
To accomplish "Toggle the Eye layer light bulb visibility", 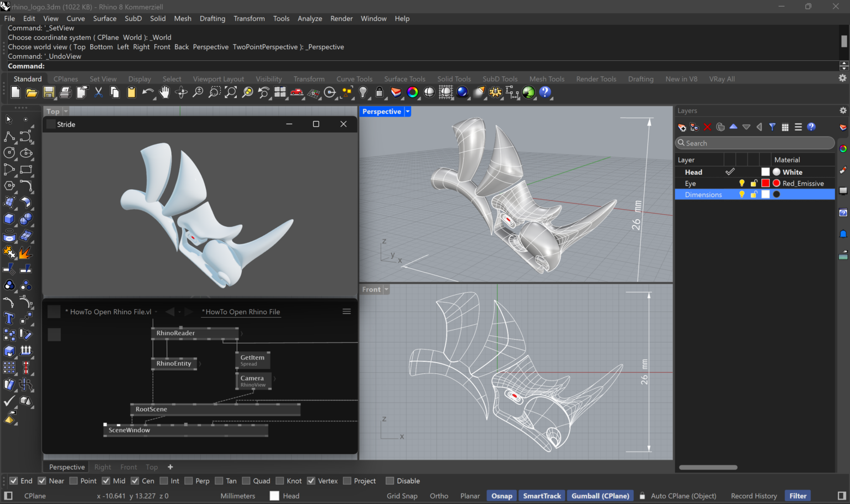I will (742, 183).
